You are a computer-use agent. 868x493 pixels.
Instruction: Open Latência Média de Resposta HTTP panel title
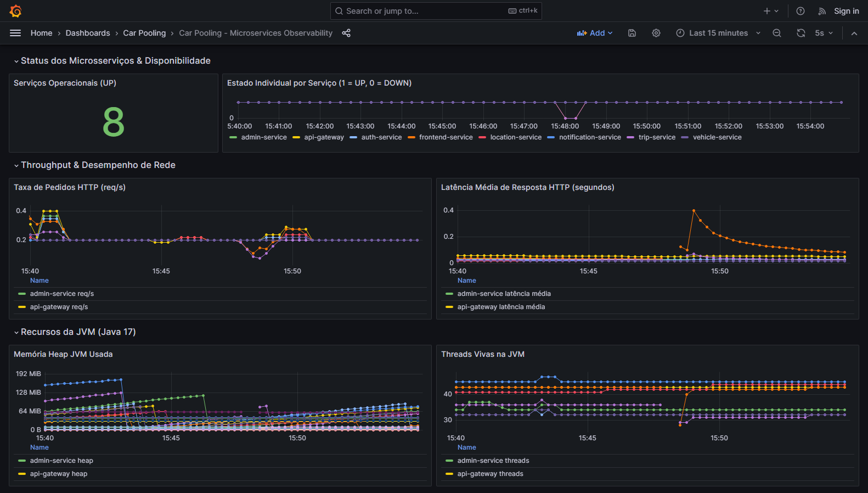tap(528, 187)
